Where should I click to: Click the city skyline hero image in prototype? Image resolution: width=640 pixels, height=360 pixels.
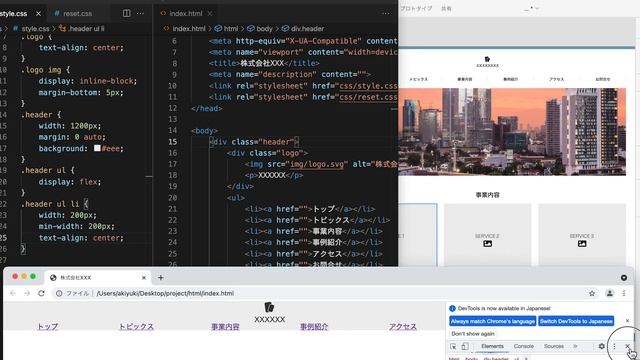click(x=512, y=132)
